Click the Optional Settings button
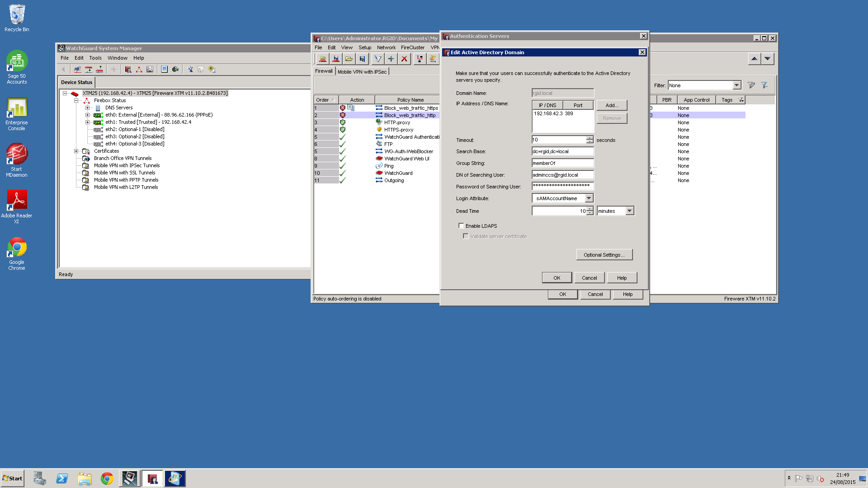This screenshot has width=868, height=488. pos(604,255)
